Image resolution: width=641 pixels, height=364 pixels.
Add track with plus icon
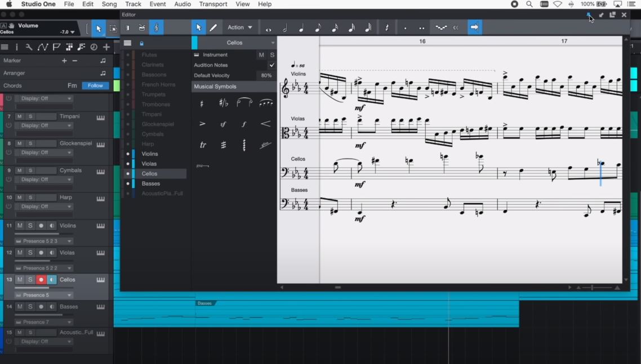coord(106,47)
